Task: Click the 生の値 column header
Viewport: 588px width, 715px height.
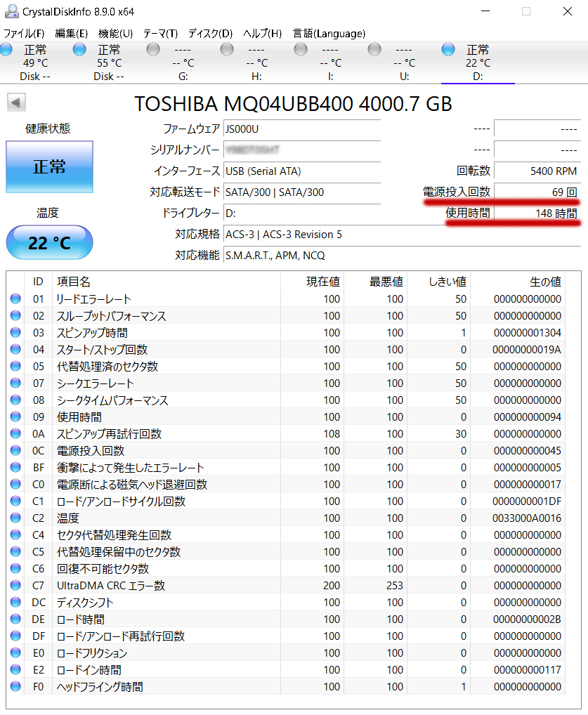Action: pos(518,282)
